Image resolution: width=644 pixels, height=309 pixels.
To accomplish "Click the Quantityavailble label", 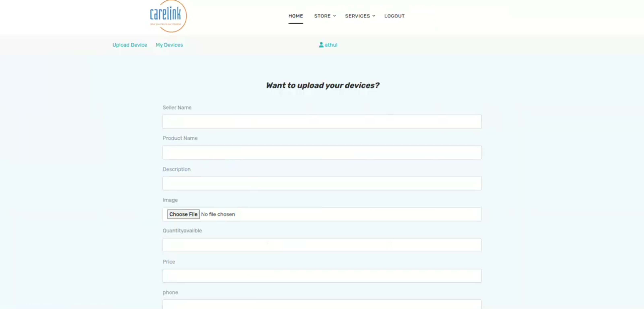I will [182, 231].
